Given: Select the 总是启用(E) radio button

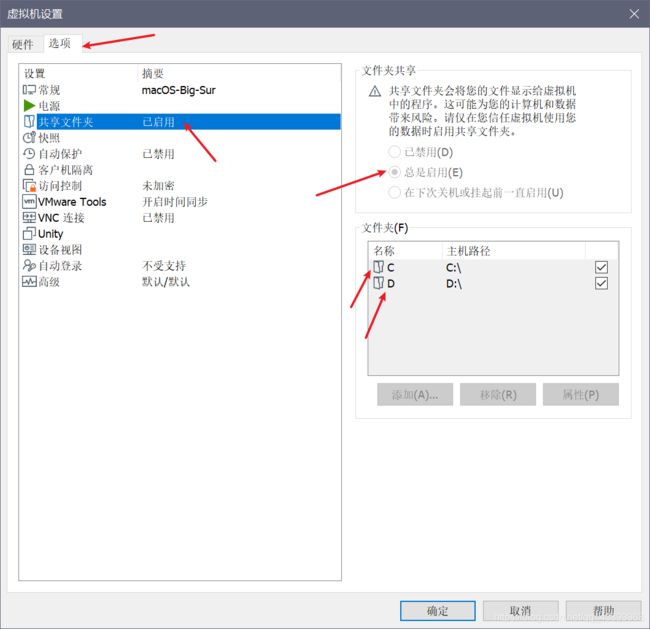Looking at the screenshot, I should (x=394, y=172).
